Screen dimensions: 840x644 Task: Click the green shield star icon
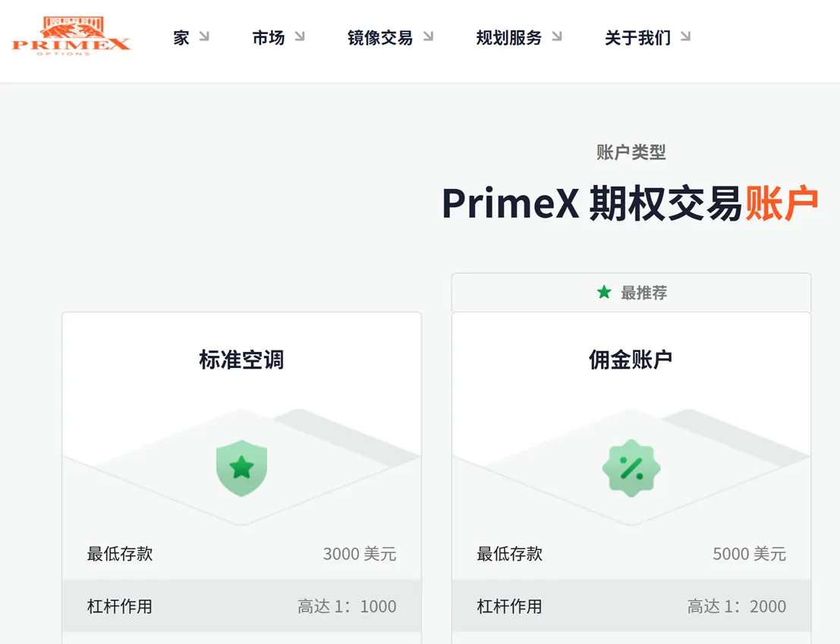(241, 468)
